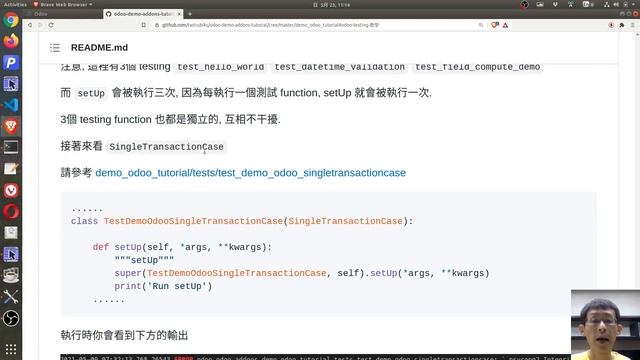Click the def setUp(self, *args, **kwargs) line
Image resolution: width=640 pixels, height=360 pixels.
tap(182, 247)
